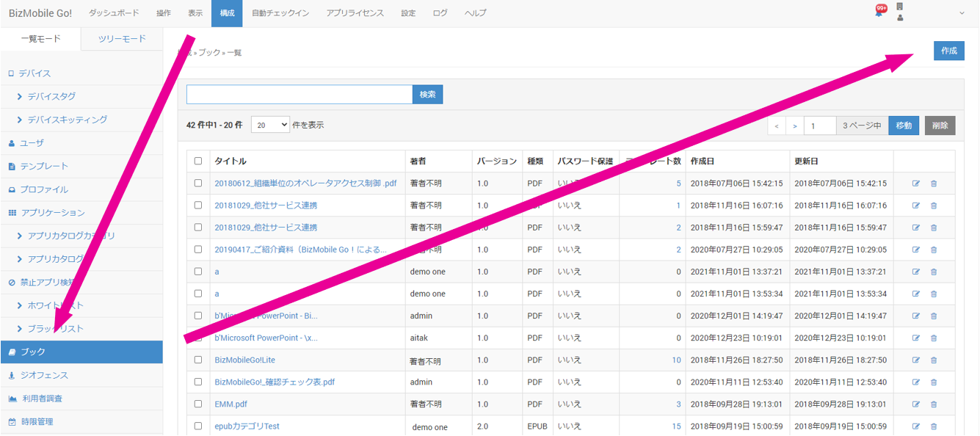Select checkbox for BizMobileGo!Lite row
The height and width of the screenshot is (436, 980).
pos(198,360)
